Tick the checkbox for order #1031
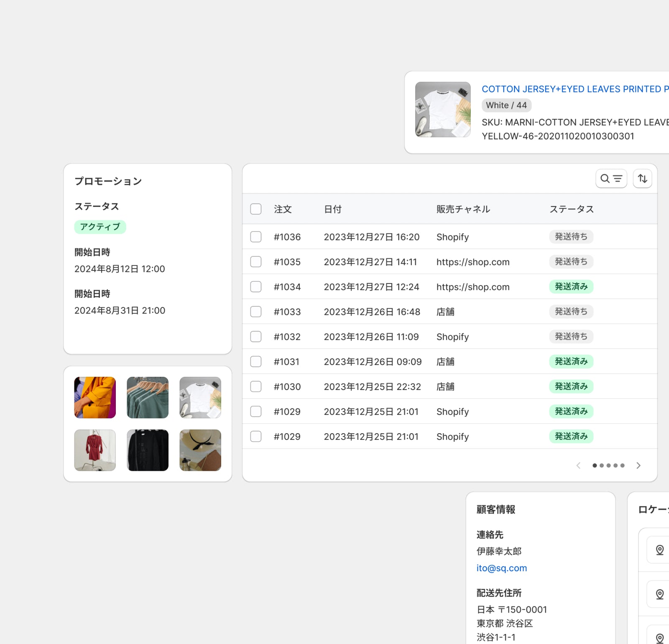Viewport: 669px width, 644px height. click(x=256, y=361)
